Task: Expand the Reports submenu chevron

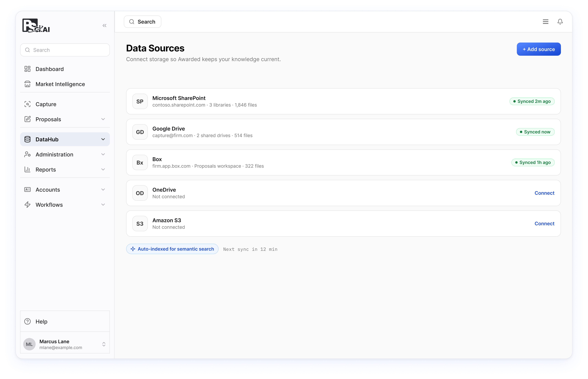Action: [x=103, y=170]
